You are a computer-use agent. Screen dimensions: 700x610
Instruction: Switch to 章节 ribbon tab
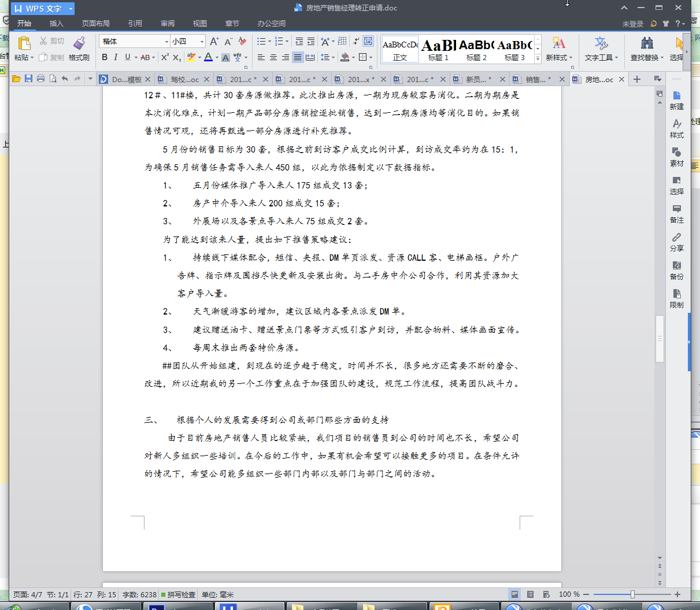(x=232, y=24)
